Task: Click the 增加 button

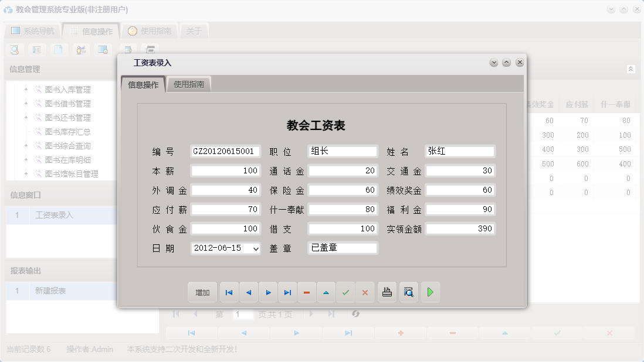Action: click(x=202, y=292)
